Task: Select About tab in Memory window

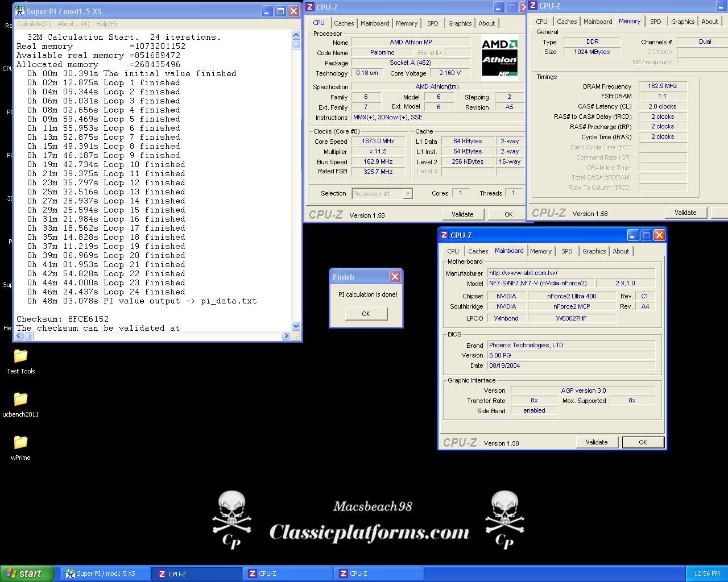Action: click(x=709, y=22)
